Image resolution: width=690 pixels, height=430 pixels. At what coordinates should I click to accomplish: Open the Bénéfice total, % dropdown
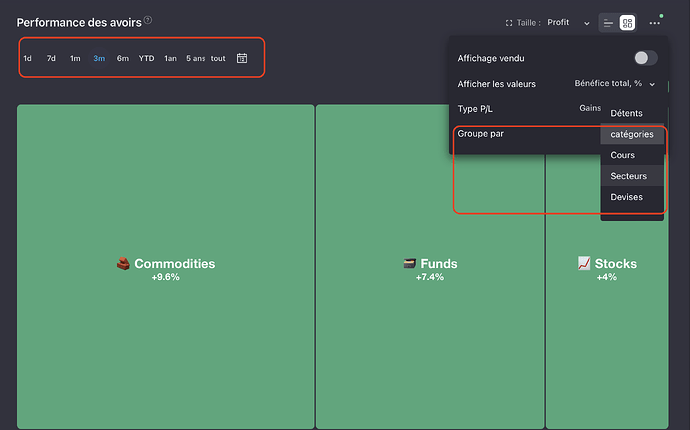(x=615, y=83)
